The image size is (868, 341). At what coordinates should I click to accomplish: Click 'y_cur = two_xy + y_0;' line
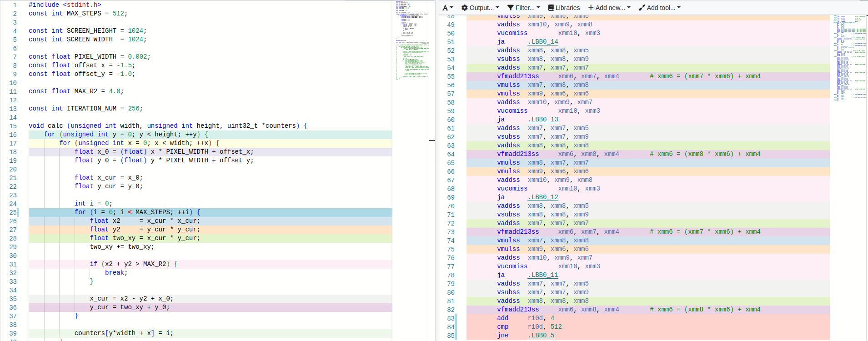click(130, 307)
